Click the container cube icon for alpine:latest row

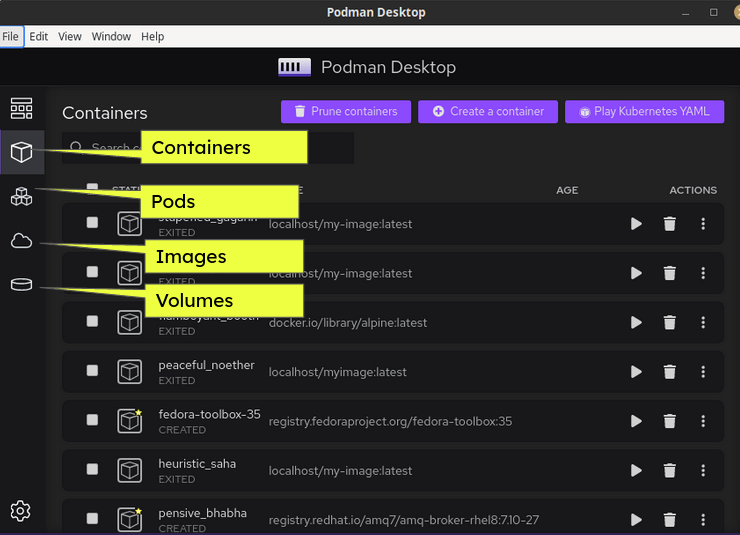[129, 322]
